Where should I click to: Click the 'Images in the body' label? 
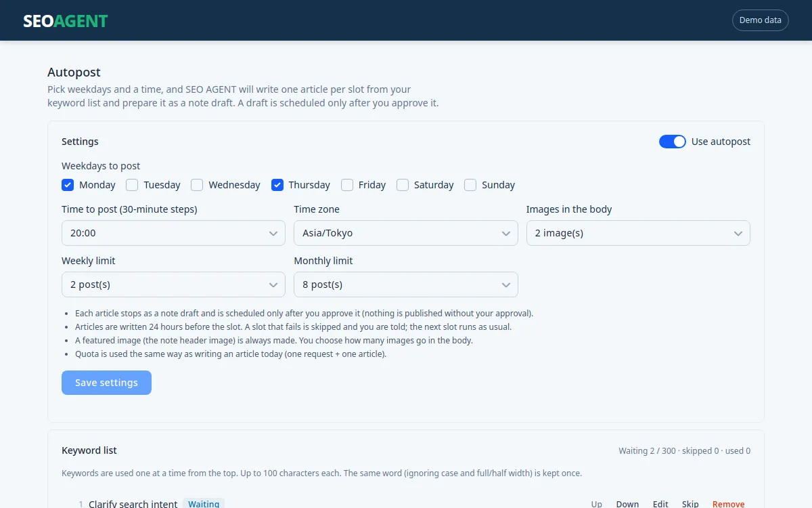coord(569,209)
